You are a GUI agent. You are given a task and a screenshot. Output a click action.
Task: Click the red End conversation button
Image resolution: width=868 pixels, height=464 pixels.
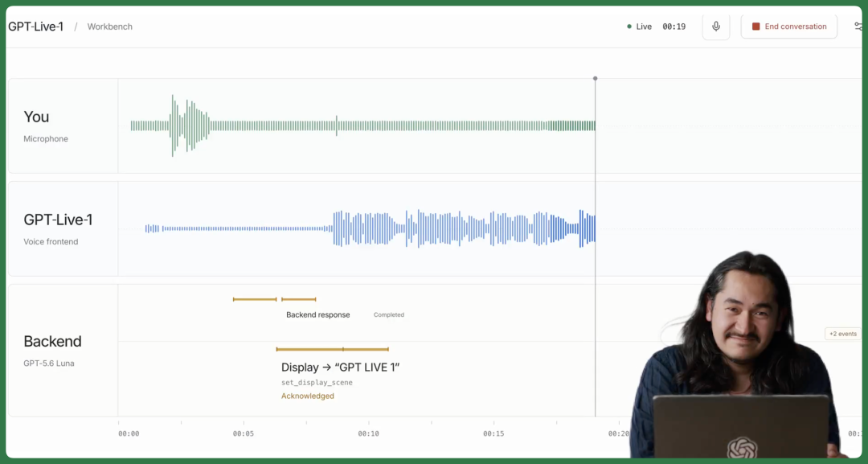point(789,27)
